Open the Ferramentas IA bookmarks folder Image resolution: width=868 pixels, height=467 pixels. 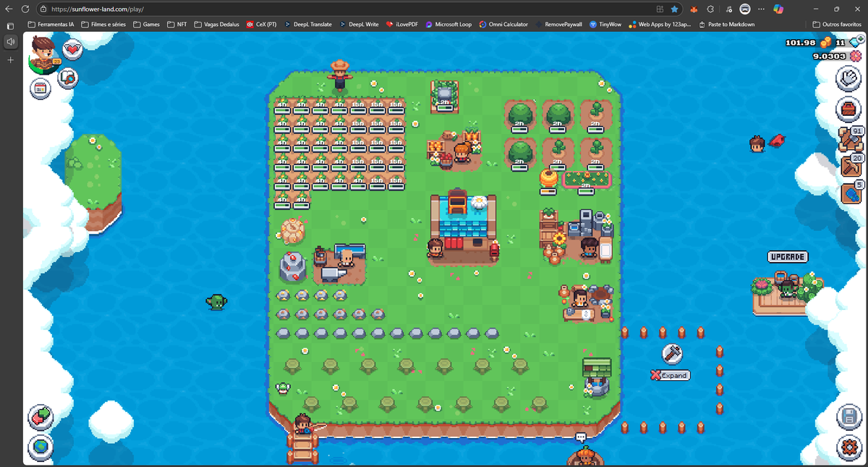point(51,24)
